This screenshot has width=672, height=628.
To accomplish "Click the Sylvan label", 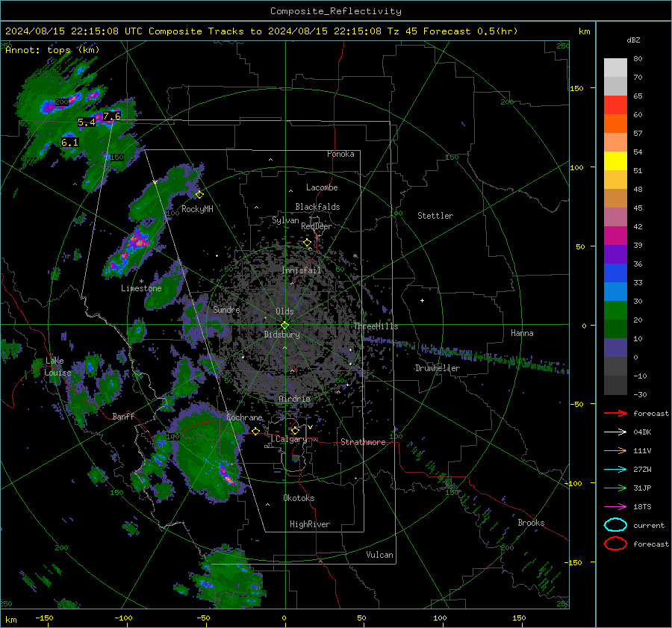I will pos(285,220).
